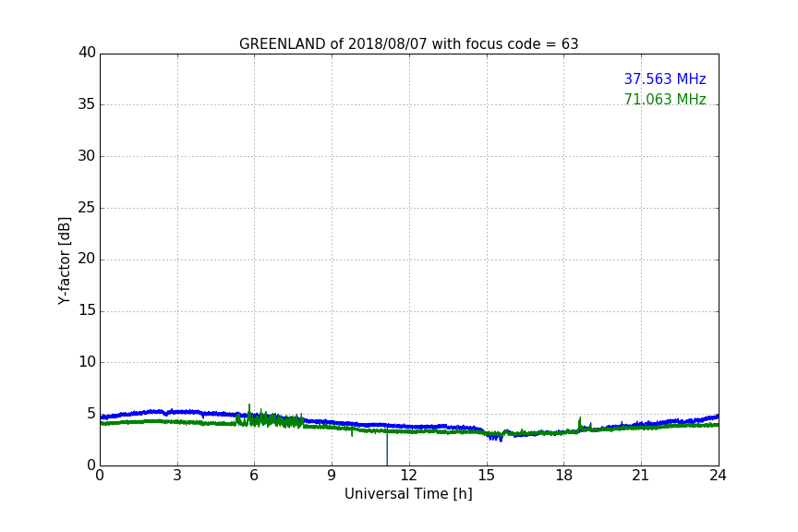Click the x-axis tick label 6
Screen dimensions: 798x532
coord(254,476)
